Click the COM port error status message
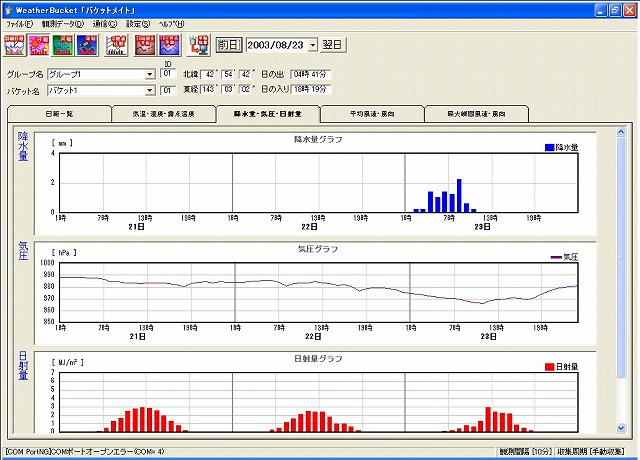 85,451
